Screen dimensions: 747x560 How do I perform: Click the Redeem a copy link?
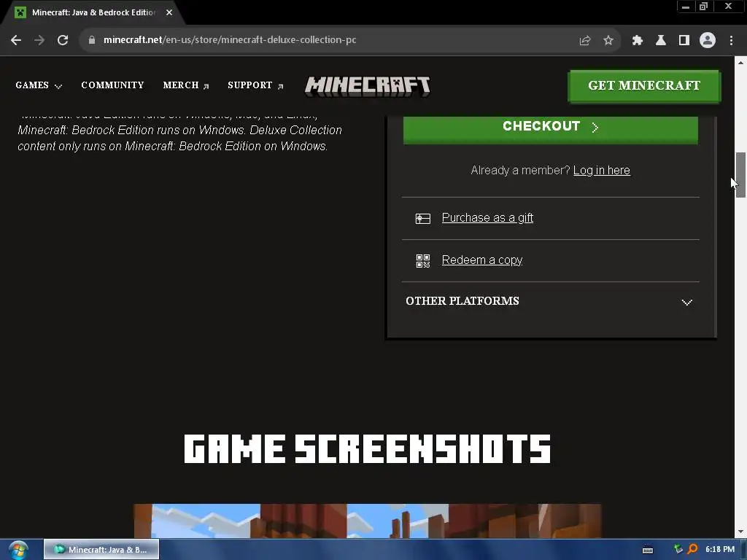[x=482, y=260]
